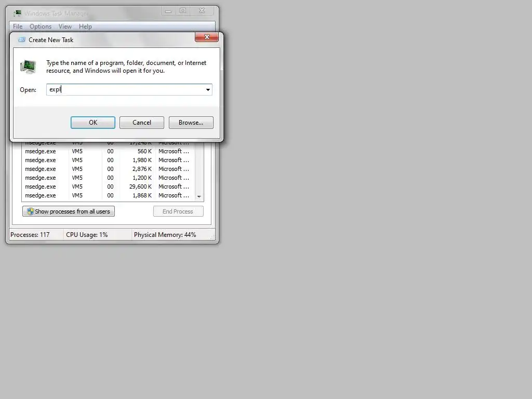Viewport: 532px width, 399px height.
Task: Cancel the Create New Task dialog
Action: (141, 123)
